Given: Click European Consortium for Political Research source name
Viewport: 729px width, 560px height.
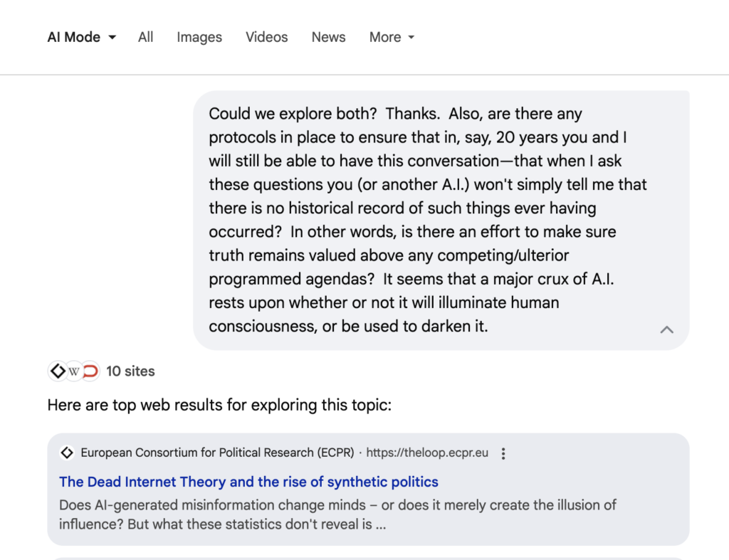Looking at the screenshot, I should coord(217,453).
